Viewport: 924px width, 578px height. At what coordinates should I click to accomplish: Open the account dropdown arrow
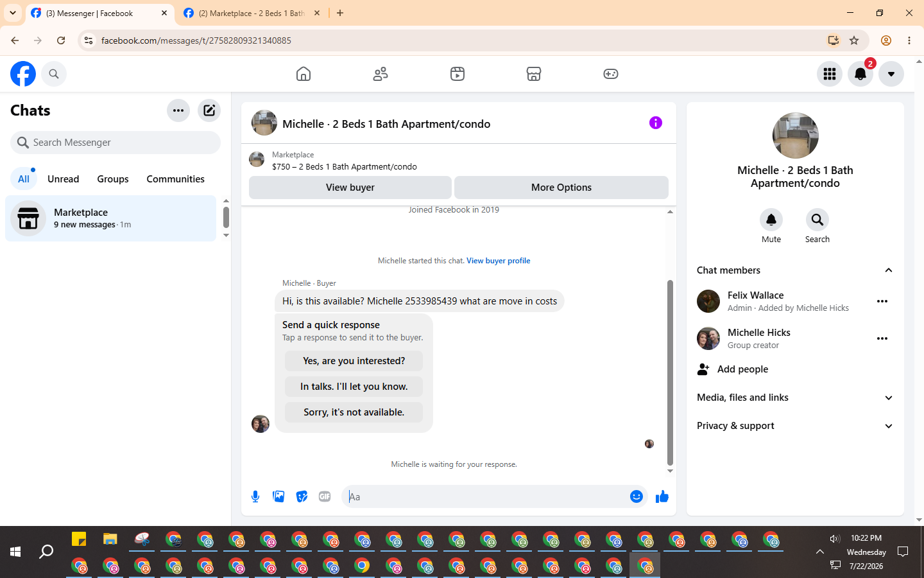pyautogui.click(x=891, y=74)
